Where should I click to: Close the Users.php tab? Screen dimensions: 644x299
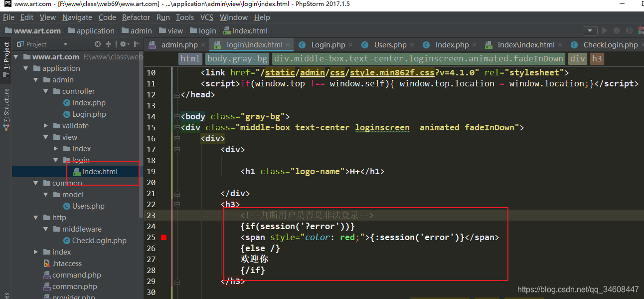click(x=413, y=45)
